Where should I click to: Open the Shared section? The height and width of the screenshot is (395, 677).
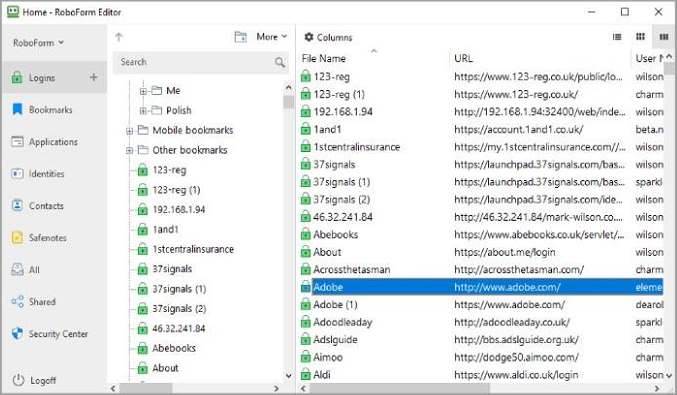click(x=34, y=302)
